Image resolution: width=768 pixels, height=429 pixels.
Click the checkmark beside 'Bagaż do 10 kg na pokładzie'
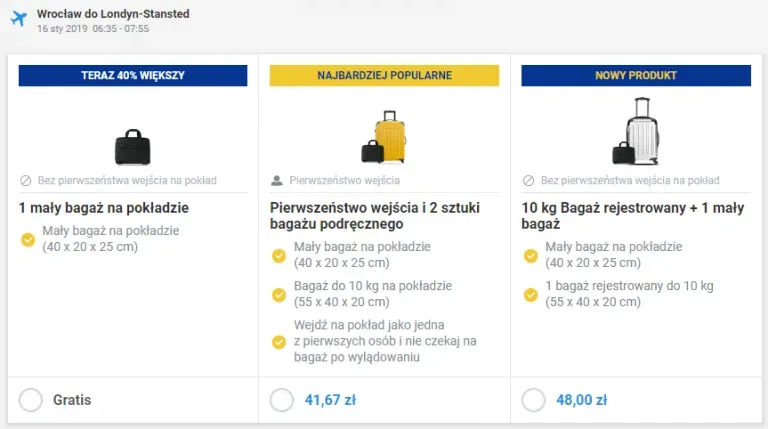point(280,295)
